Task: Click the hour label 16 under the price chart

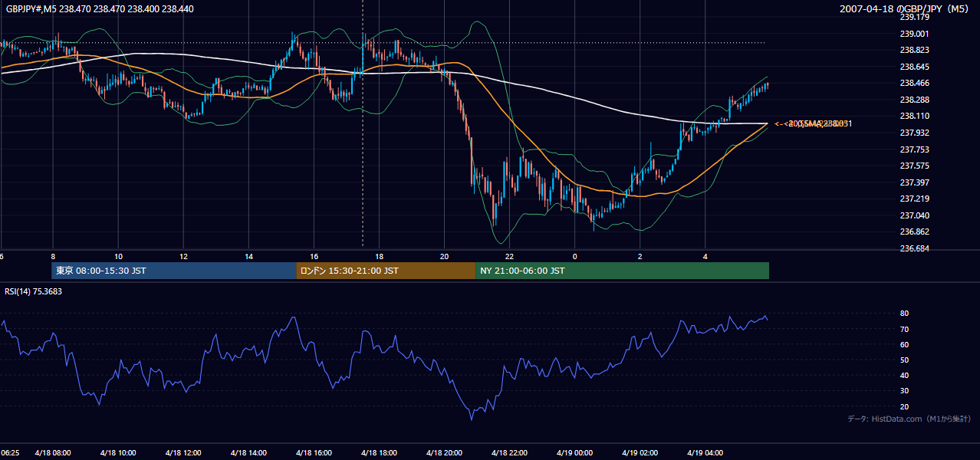Action: (x=314, y=256)
